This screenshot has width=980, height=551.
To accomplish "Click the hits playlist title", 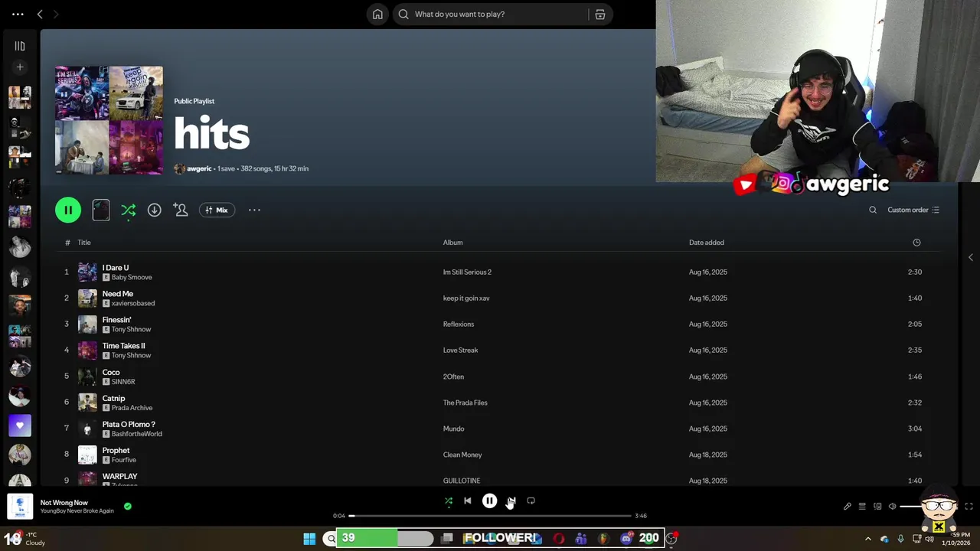I will click(x=212, y=135).
